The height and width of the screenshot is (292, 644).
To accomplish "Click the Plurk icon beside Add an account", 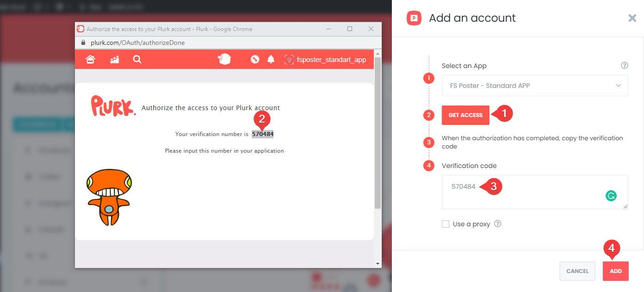I will point(414,18).
